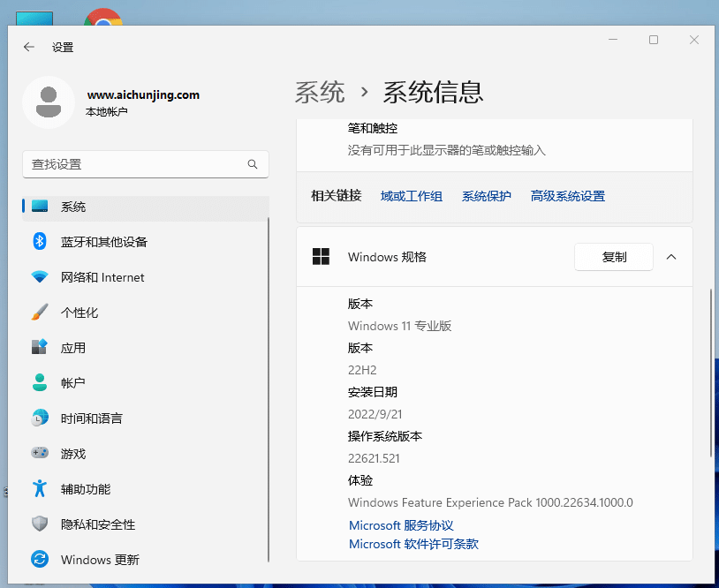Image resolution: width=719 pixels, height=588 pixels.
Task: Open the 游戏 settings page
Action: (x=146, y=453)
